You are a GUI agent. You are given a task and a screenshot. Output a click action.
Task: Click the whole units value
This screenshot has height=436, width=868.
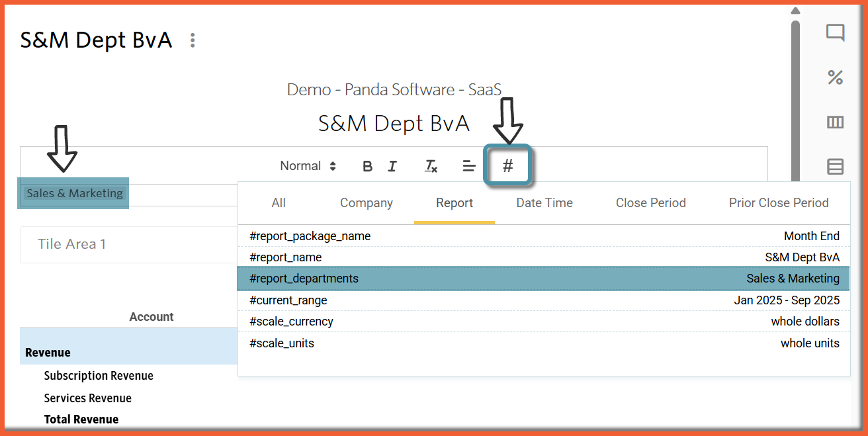pos(810,343)
